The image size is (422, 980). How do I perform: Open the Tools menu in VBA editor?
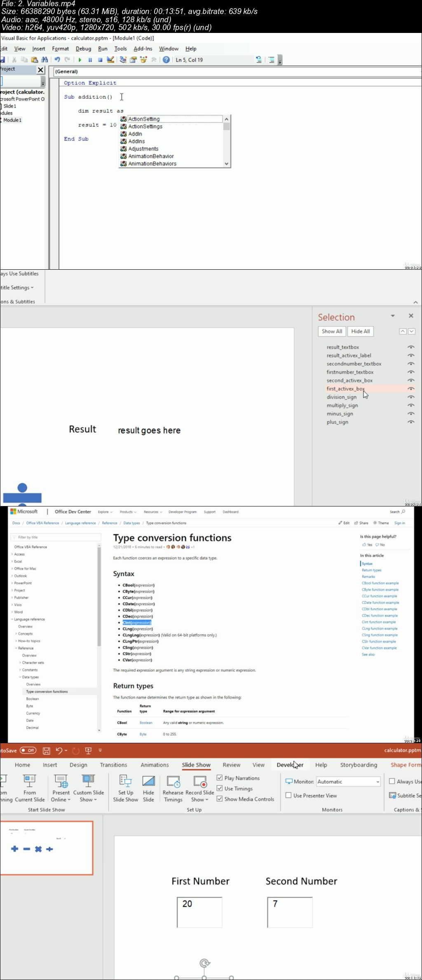120,49
